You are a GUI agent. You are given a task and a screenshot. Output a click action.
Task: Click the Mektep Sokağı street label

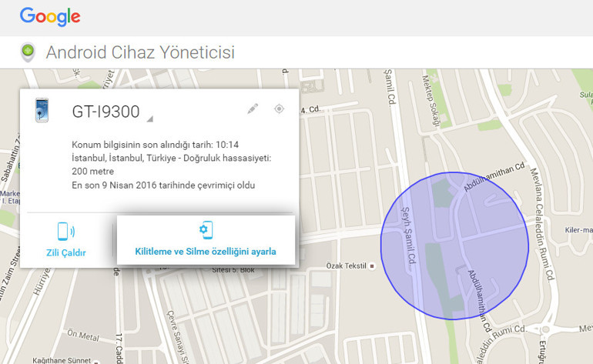click(431, 101)
